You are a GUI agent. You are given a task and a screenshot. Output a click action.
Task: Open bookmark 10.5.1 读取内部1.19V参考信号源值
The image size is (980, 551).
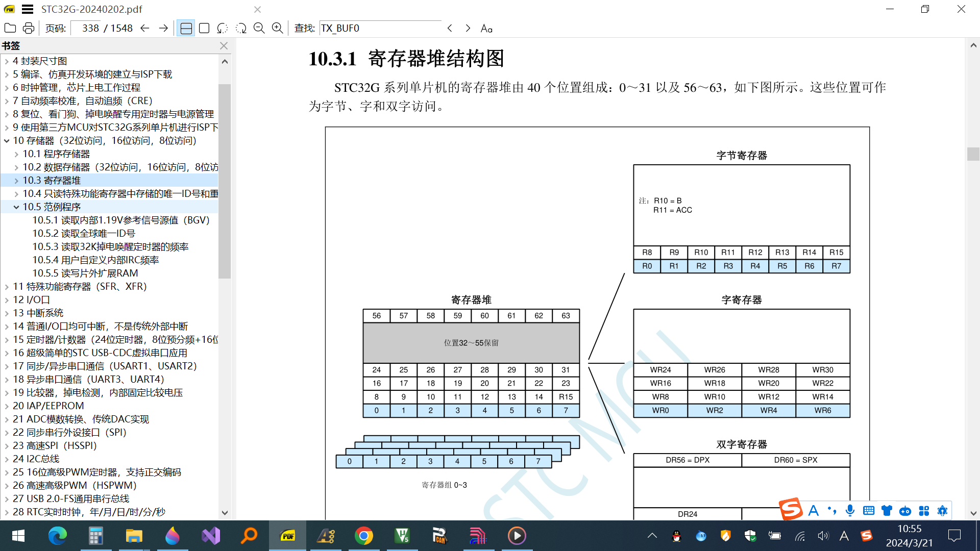(121, 220)
